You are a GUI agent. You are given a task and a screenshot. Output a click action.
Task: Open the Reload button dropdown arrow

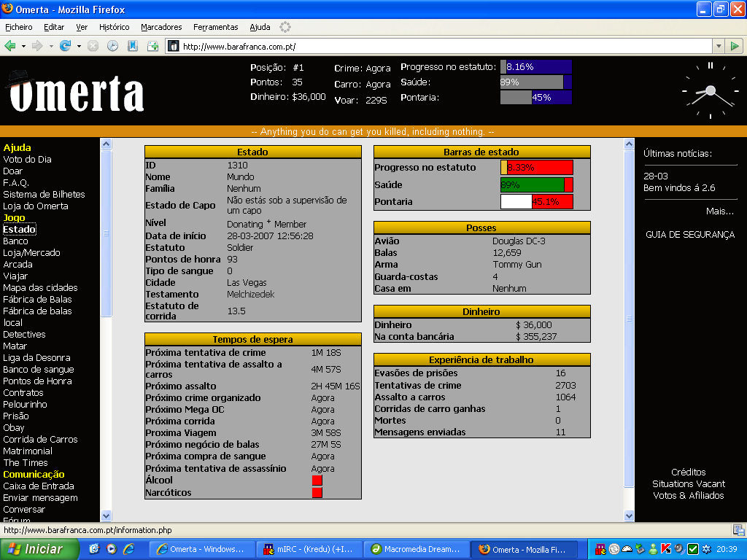tap(77, 46)
